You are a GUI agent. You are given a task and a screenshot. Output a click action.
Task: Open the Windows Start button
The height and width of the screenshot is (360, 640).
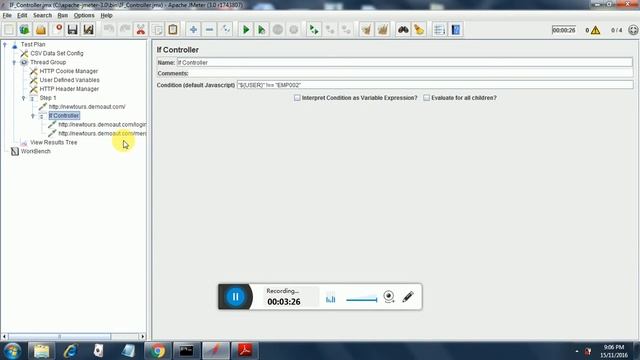[x=13, y=351]
